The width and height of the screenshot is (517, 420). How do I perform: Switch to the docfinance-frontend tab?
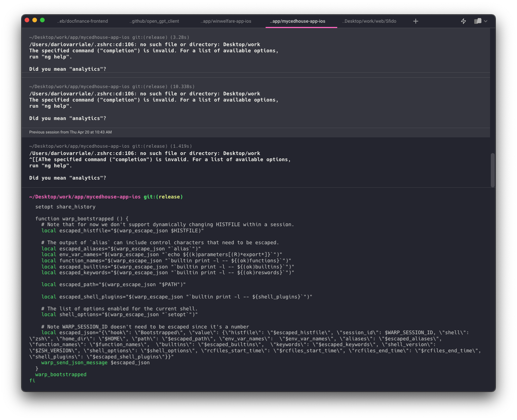click(x=82, y=21)
